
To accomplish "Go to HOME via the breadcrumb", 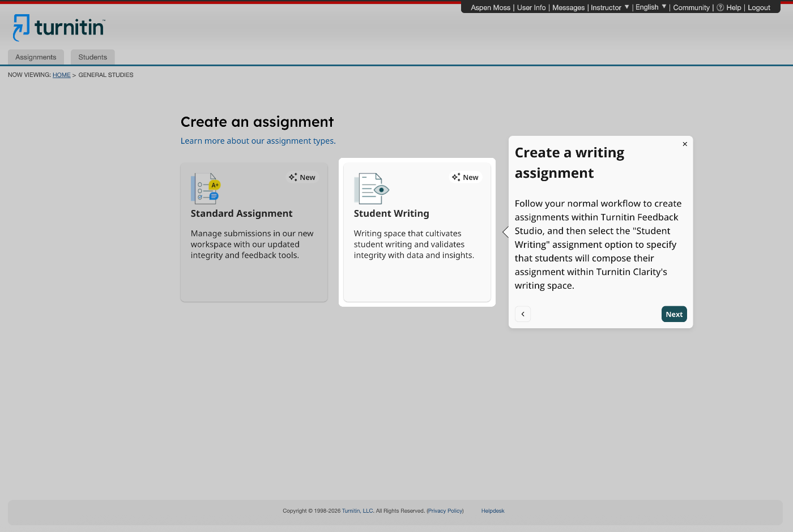I will tap(62, 75).
